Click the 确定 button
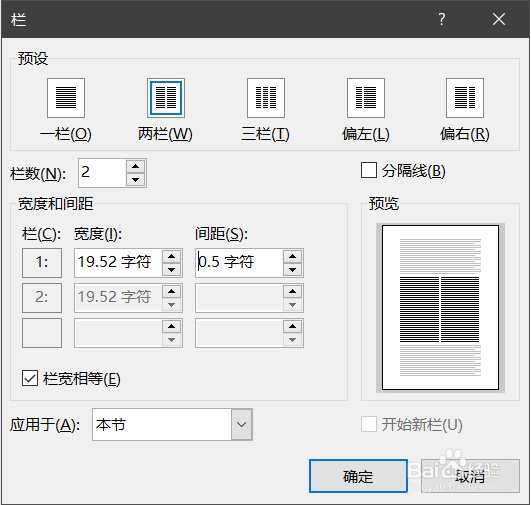Viewport: 531px width, 505px height. 358,476
